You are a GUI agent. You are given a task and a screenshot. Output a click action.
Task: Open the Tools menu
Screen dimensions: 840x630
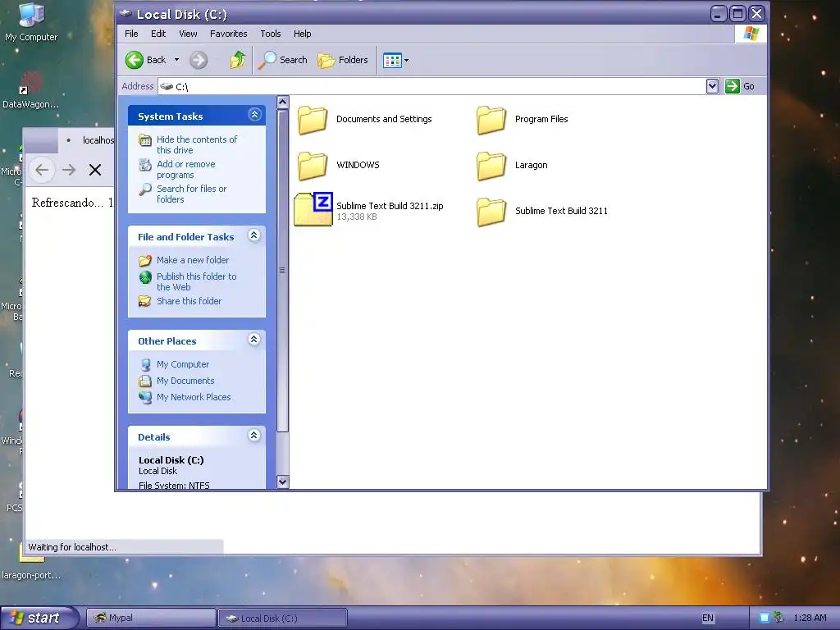click(271, 34)
